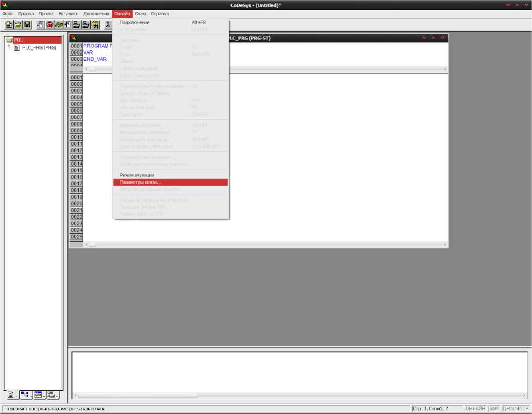Screen dimensions: 532x414
Task: Open the Окно menu
Action: [140, 14]
